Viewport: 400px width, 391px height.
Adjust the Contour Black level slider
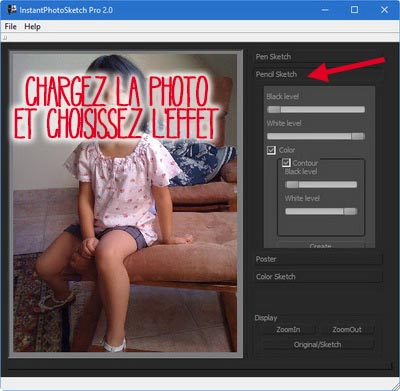click(x=321, y=185)
